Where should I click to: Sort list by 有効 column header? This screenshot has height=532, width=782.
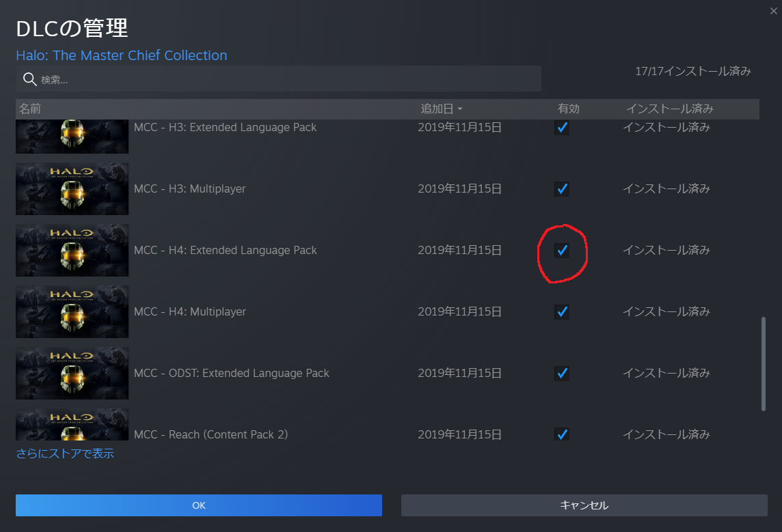569,109
